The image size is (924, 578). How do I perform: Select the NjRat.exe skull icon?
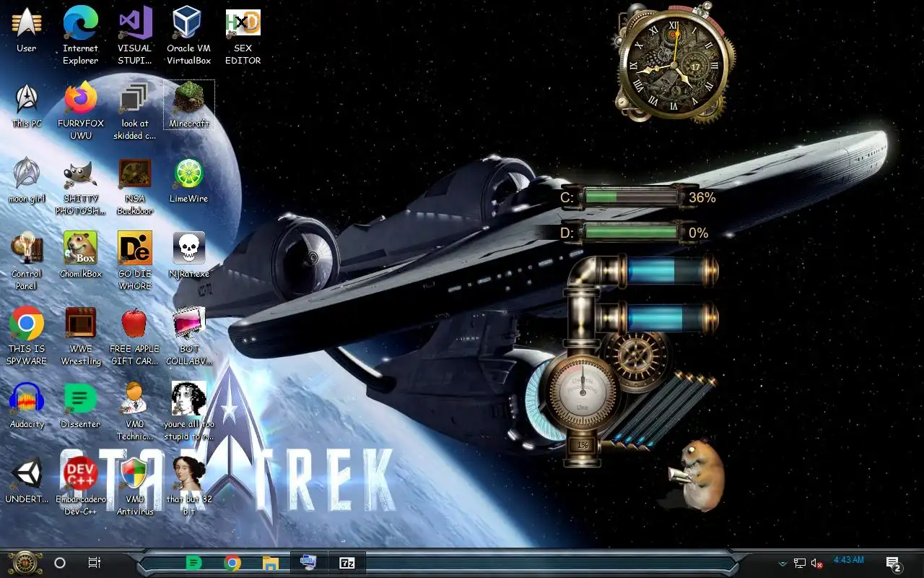(188, 256)
